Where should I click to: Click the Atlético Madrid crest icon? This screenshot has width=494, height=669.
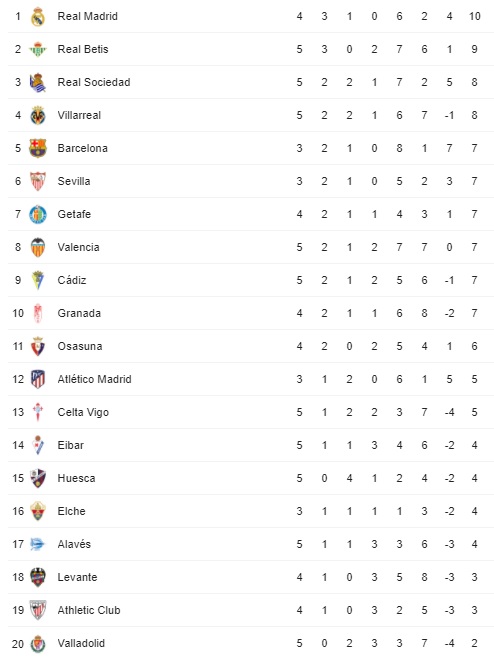[38, 379]
